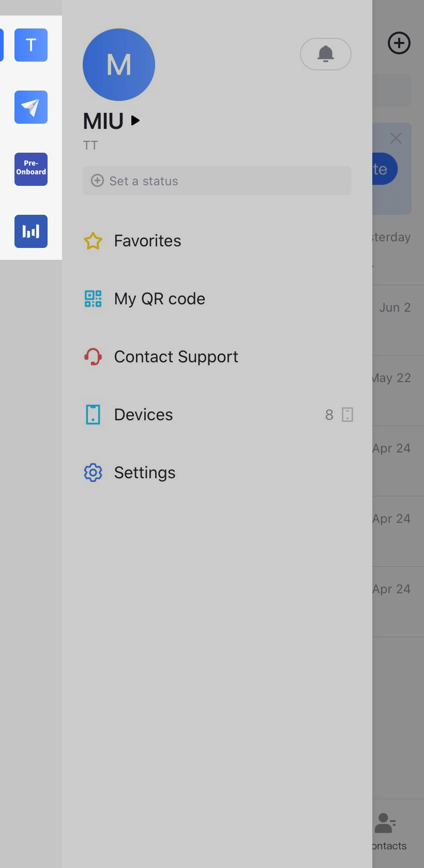Set a status for your account
Viewport: 424px width, 868px height.
coord(217,181)
